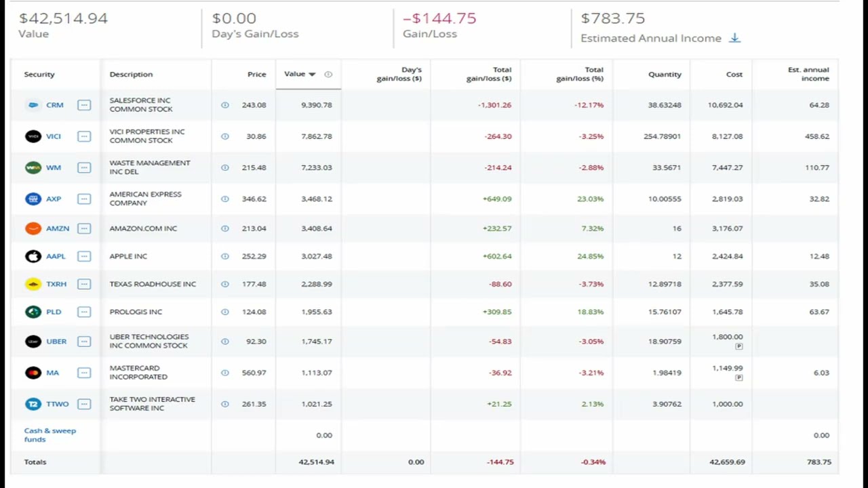Click the price info icon for Vici Properties
This screenshot has width=868, height=488.
click(x=225, y=136)
